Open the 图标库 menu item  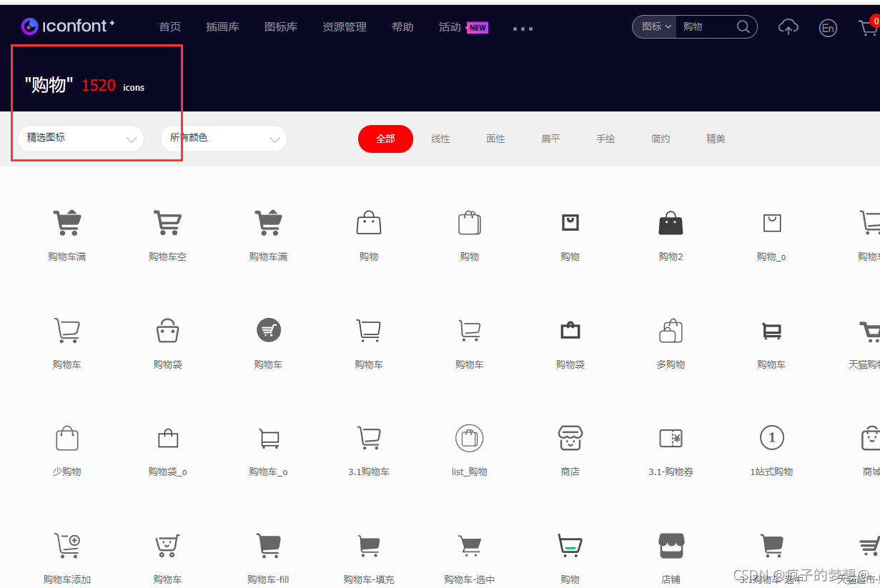point(281,27)
